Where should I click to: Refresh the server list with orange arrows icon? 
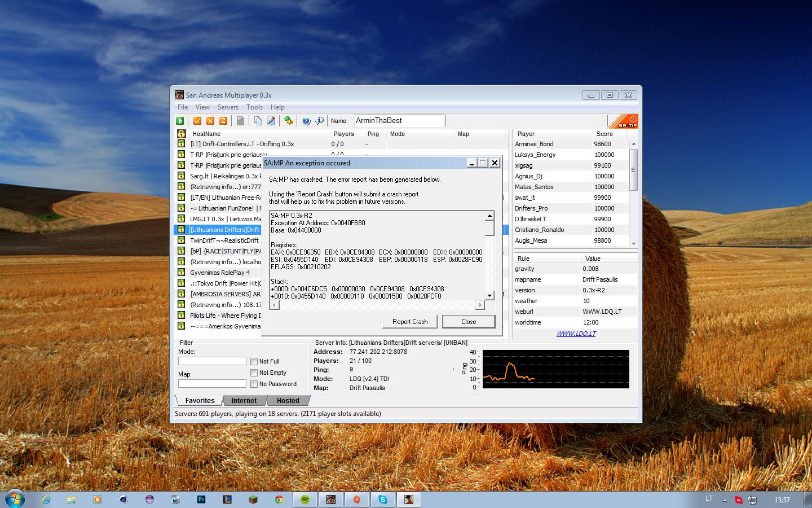click(x=223, y=121)
